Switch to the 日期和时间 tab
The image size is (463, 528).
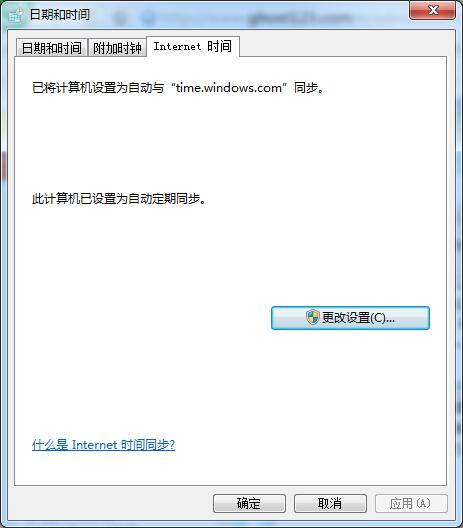52,48
